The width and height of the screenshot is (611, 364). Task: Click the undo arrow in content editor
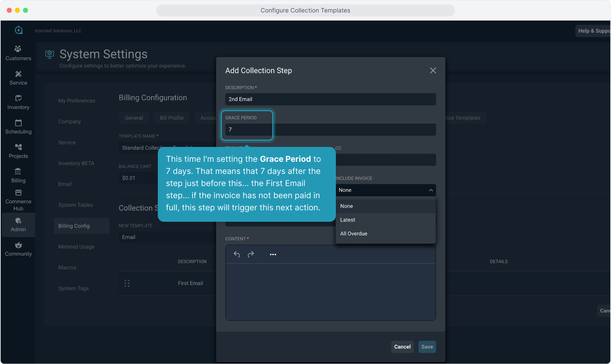(x=237, y=254)
